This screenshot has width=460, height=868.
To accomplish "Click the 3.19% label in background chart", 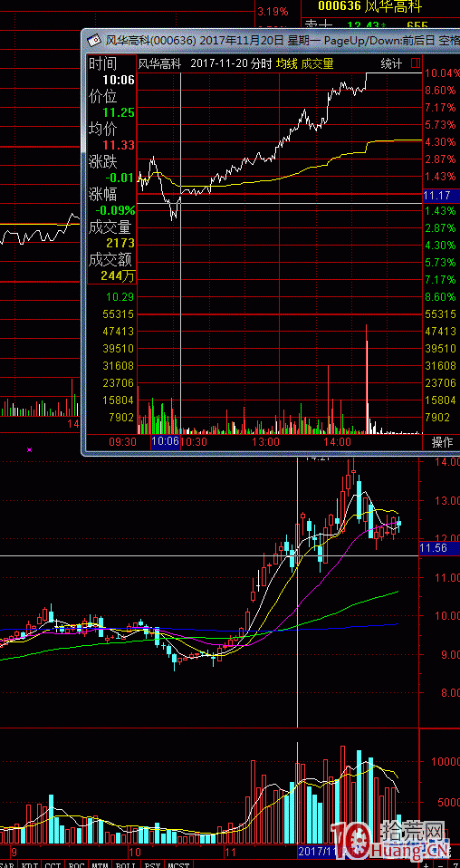I will 273,11.
